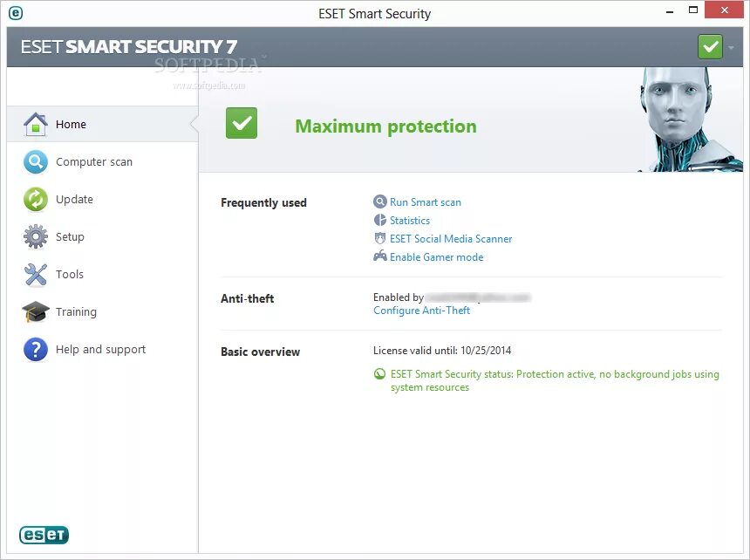Click the Setup gear icon
Viewport: 750px width, 560px height.
35,236
